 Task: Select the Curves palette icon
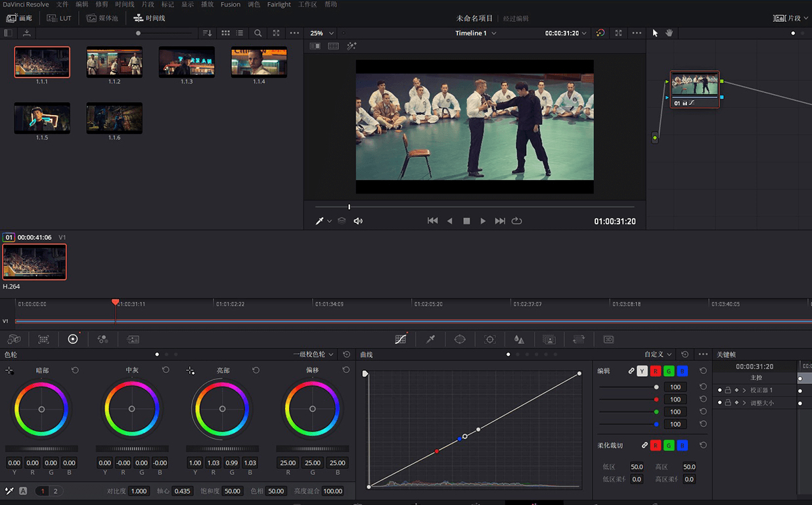pyautogui.click(x=401, y=339)
